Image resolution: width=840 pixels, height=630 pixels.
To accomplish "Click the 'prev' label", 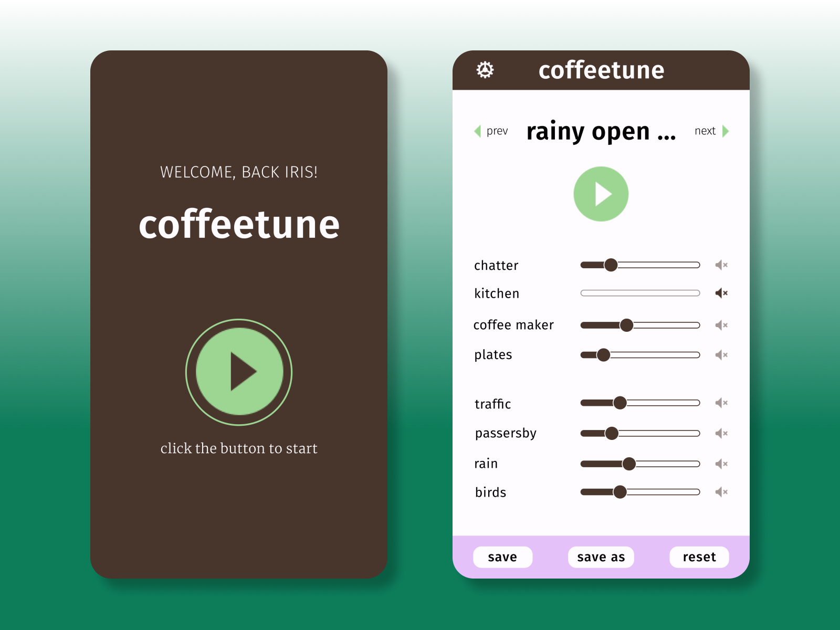I will point(497,131).
